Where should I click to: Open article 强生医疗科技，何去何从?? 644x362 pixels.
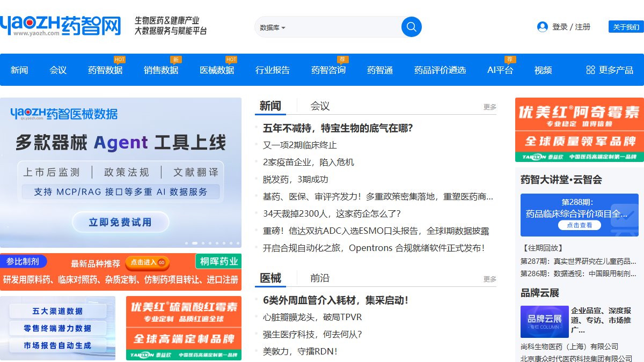(x=312, y=334)
